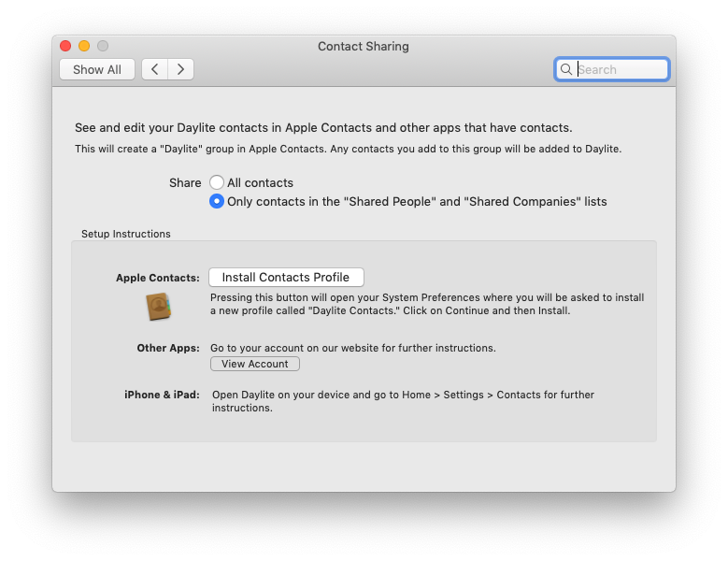Viewport: 728px width, 561px height.
Task: Click text starting 'This will create a "Daylite" group'
Action: [x=349, y=149]
